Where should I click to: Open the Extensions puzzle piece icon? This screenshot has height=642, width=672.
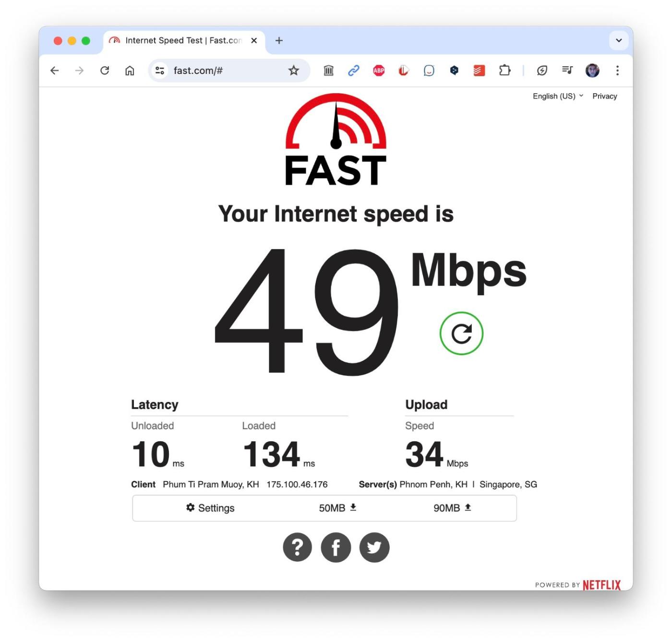tap(504, 71)
